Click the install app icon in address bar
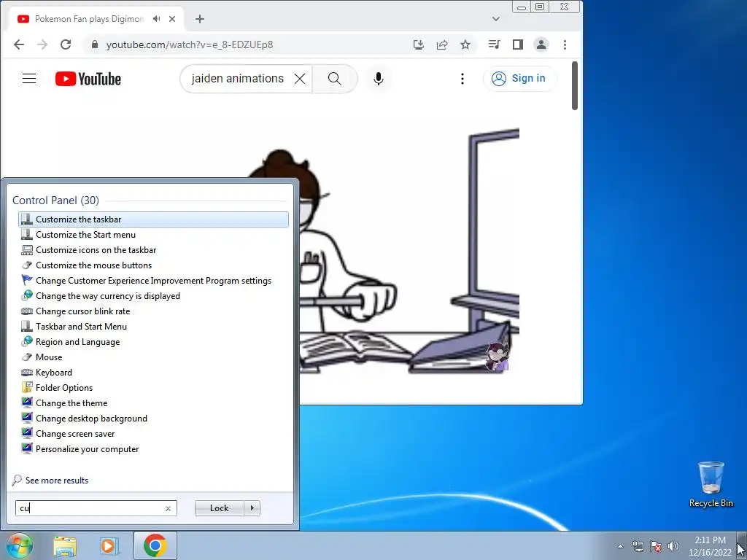This screenshot has width=747, height=560. click(x=418, y=44)
